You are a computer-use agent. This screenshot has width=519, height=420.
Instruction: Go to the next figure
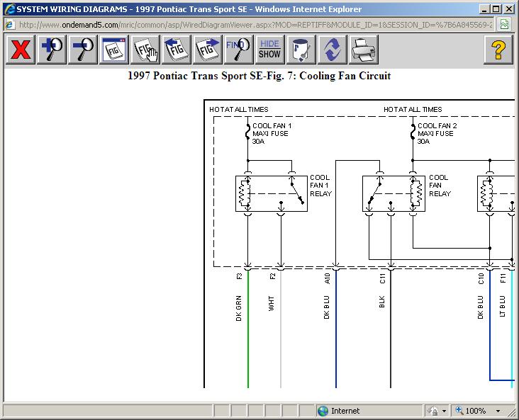pyautogui.click(x=207, y=50)
